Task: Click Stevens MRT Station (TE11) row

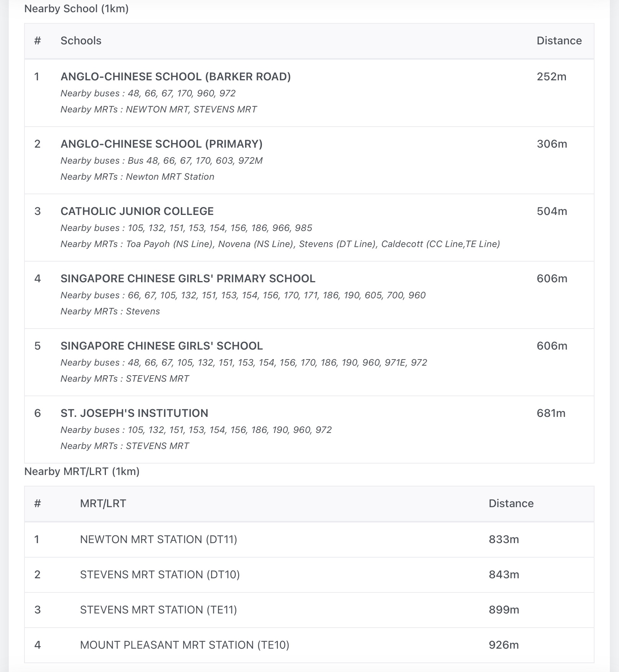Action: coord(158,610)
